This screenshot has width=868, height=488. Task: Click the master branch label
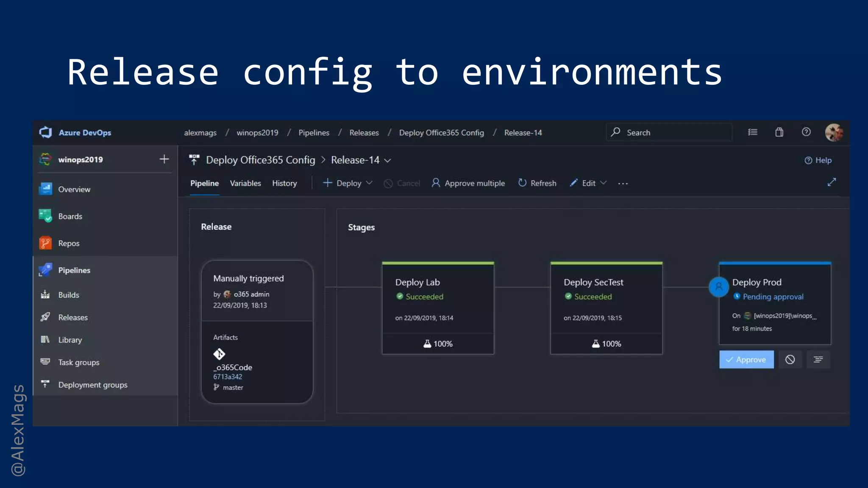[233, 387]
